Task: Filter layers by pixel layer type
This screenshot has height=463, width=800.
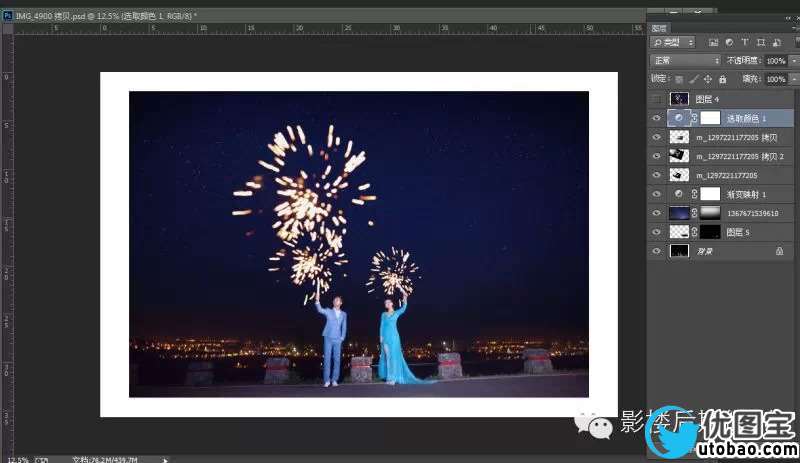Action: [713, 42]
